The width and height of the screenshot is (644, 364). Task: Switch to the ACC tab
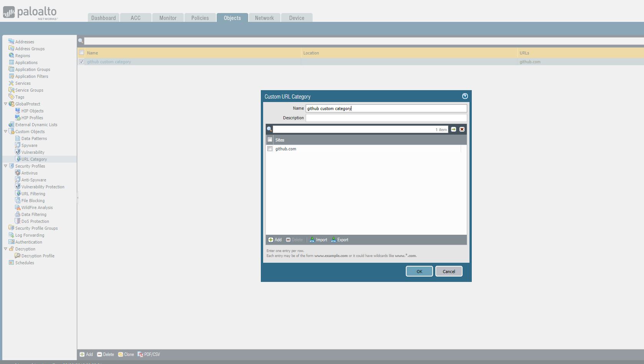tap(135, 18)
